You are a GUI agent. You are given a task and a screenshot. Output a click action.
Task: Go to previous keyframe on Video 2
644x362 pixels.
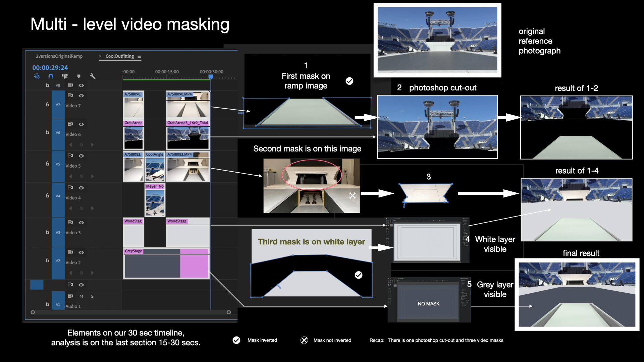click(x=70, y=273)
